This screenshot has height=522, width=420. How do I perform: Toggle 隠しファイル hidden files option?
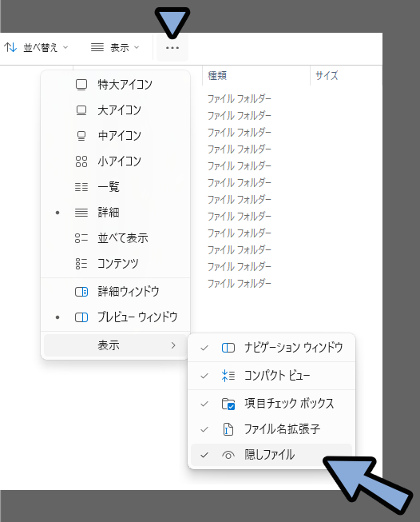point(271,455)
